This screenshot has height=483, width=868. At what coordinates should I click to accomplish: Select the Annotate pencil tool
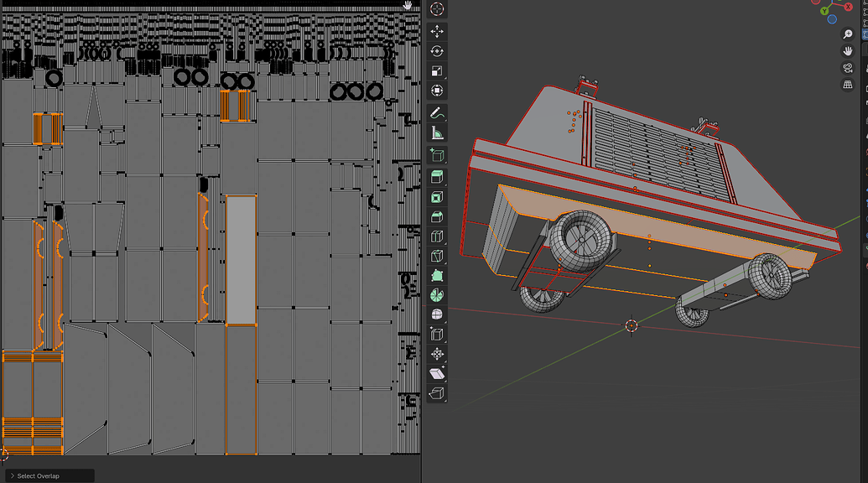[437, 113]
